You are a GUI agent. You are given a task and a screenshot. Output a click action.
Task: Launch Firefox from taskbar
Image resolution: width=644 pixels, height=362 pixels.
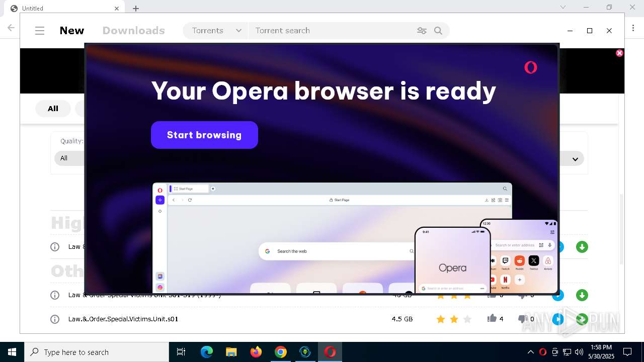tap(256, 352)
